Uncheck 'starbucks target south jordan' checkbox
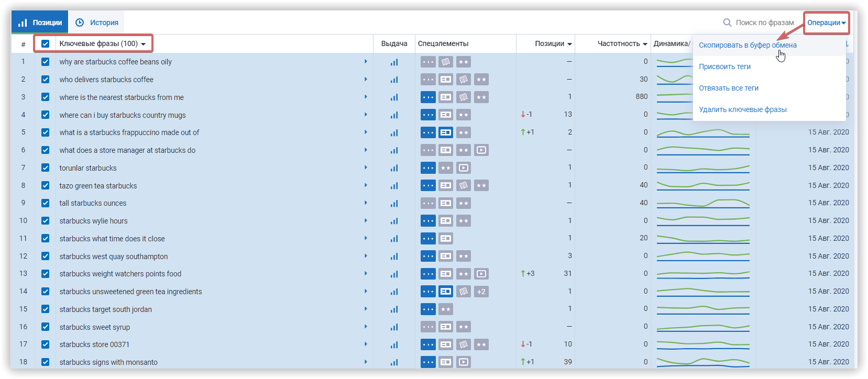Image resolution: width=868 pixels, height=379 pixels. [46, 309]
